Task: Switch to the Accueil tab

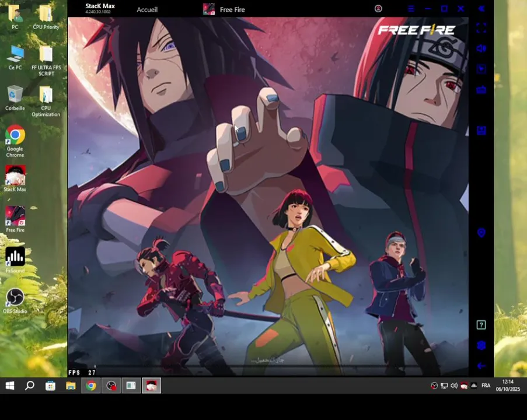Action: 147,10
